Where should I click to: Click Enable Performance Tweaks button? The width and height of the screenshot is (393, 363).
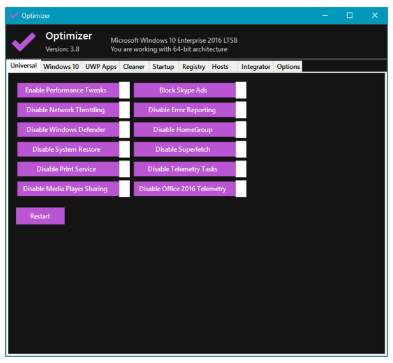(x=68, y=90)
